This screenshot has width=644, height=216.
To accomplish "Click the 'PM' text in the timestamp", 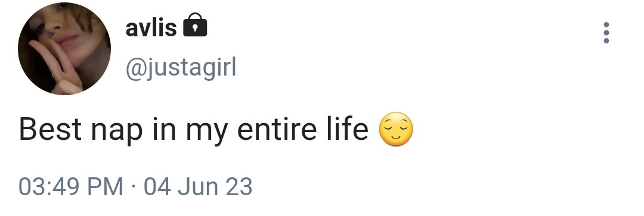I will point(109,187).
